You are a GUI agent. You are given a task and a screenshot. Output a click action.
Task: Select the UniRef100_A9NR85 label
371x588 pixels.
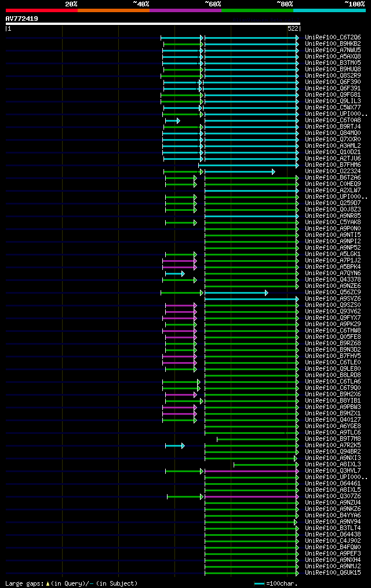click(x=333, y=216)
